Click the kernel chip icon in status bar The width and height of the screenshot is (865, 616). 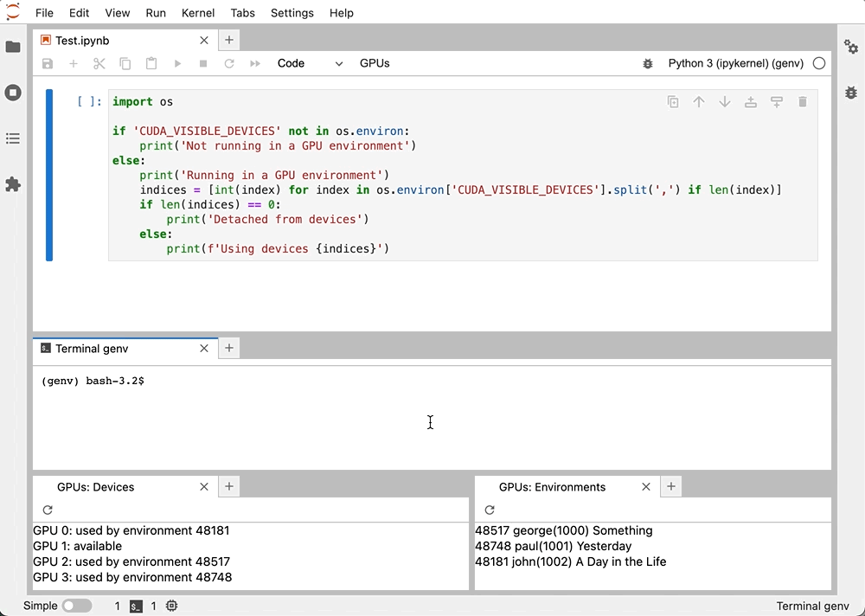(171, 606)
